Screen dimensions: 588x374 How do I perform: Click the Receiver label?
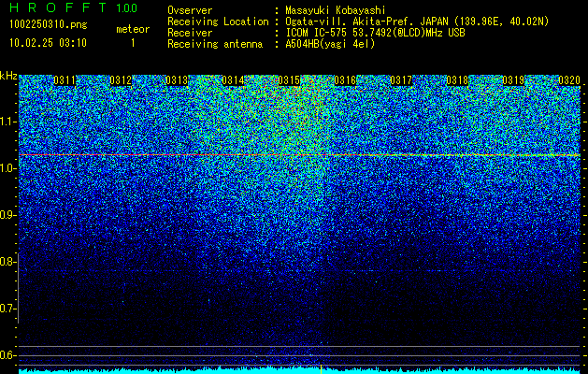click(x=190, y=33)
